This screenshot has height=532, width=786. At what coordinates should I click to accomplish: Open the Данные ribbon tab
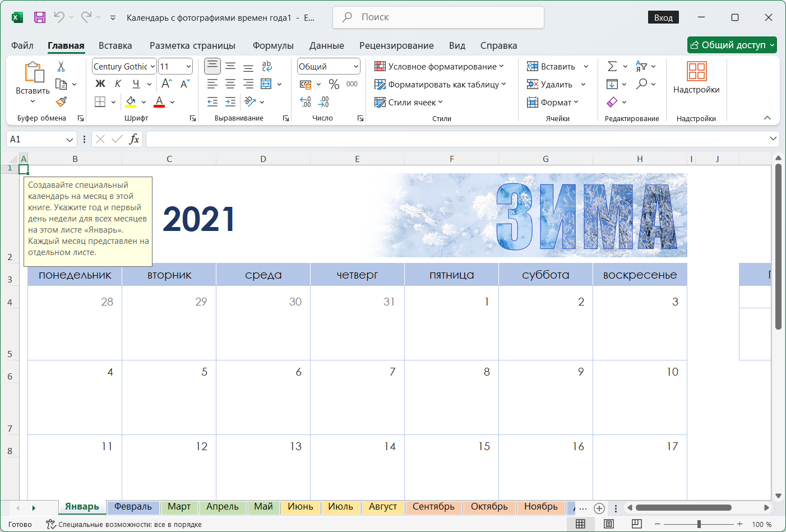(x=327, y=45)
